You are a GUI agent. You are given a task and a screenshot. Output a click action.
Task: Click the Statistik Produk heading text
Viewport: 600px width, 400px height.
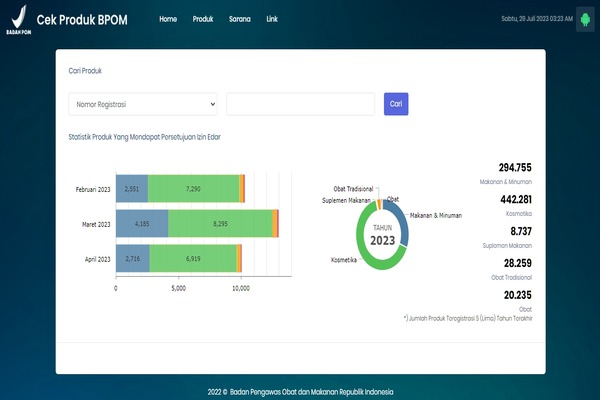click(x=145, y=137)
